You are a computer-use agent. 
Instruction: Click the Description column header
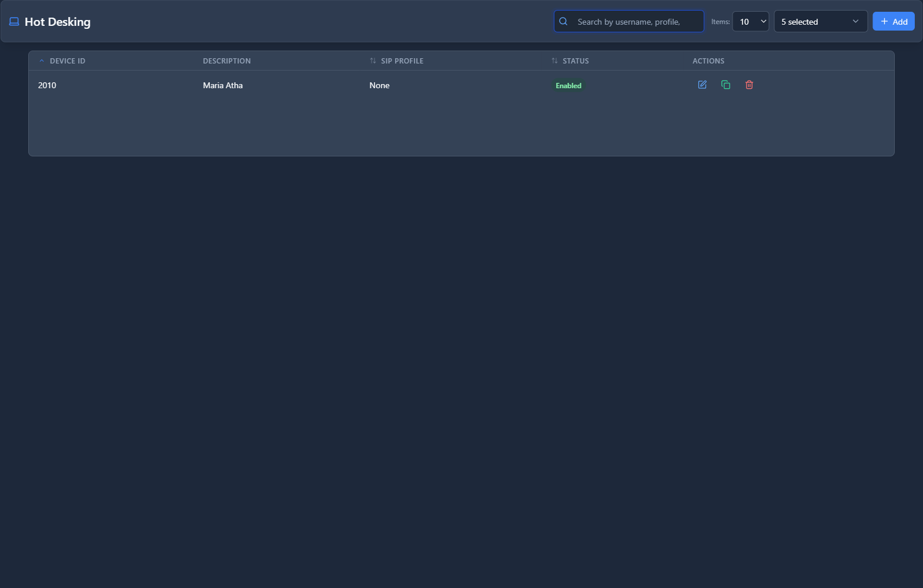tap(227, 61)
